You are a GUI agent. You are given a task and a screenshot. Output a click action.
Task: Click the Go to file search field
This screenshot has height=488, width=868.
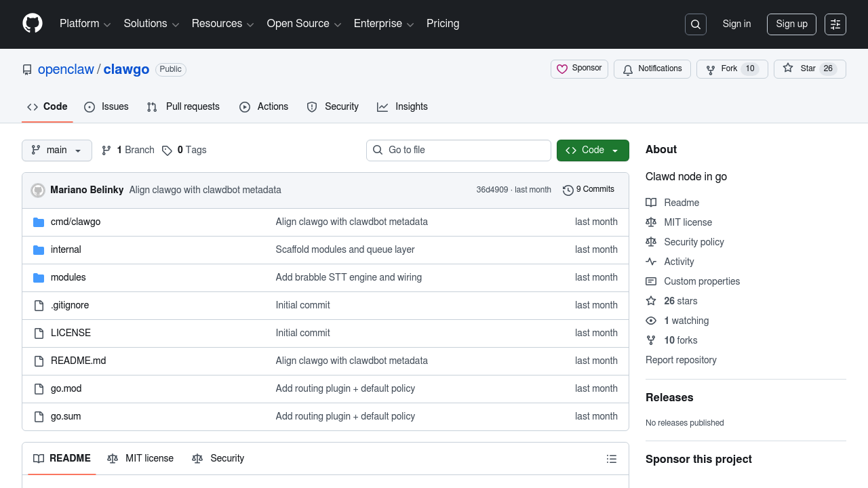tap(458, 150)
